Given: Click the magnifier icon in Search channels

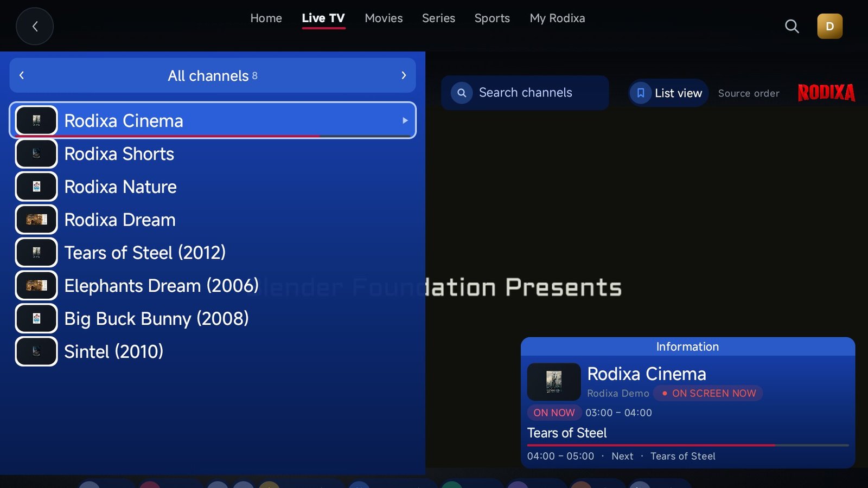Looking at the screenshot, I should pyautogui.click(x=462, y=93).
